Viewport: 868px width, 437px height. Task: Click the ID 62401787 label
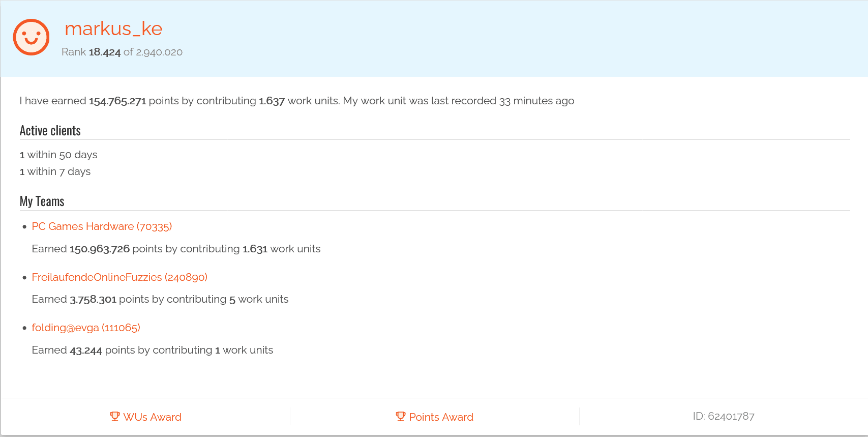[x=723, y=416]
